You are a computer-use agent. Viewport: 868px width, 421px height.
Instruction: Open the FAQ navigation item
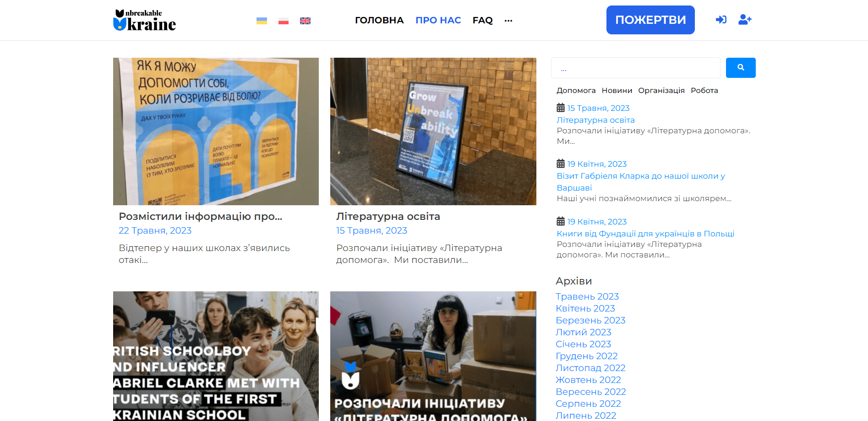pos(482,20)
